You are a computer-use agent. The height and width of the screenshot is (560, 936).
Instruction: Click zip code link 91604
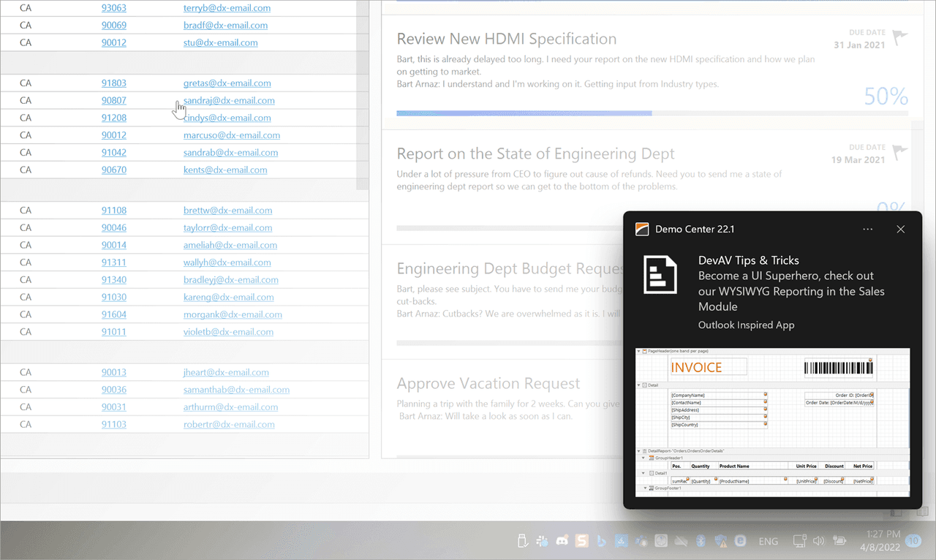(x=114, y=314)
